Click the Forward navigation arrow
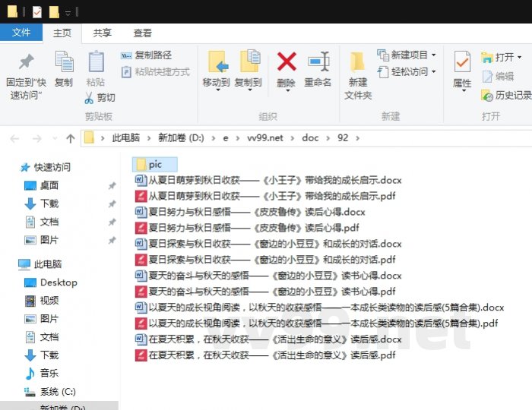 pos(36,139)
